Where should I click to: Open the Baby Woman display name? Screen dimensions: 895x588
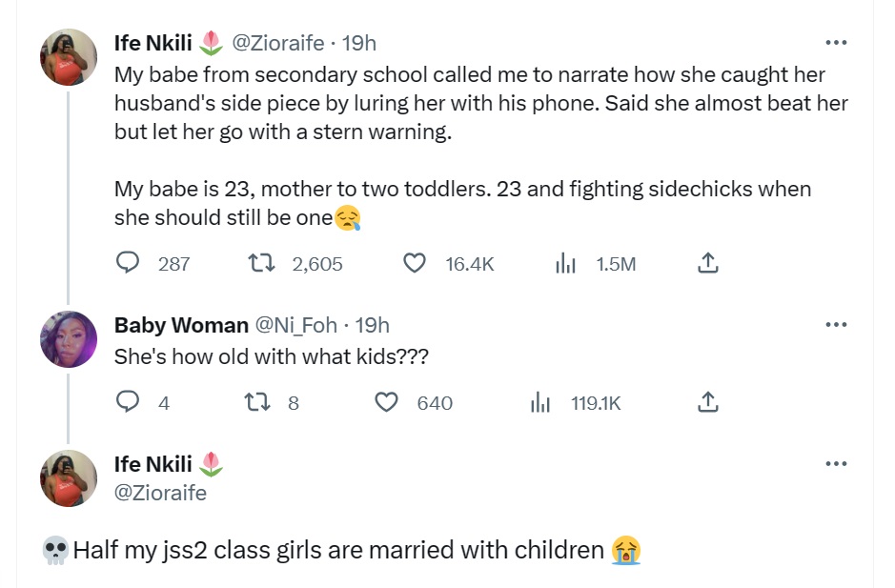tap(181, 325)
